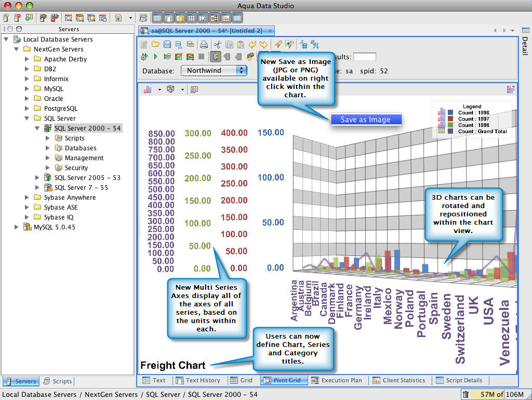Toggle the yellow cylinder view button in main toolbar
Viewport: 532px width, 400px height.
tap(180, 18)
